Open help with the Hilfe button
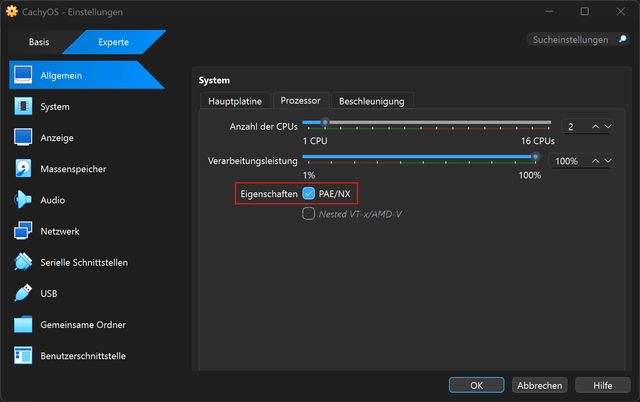This screenshot has width=640, height=402. (602, 385)
